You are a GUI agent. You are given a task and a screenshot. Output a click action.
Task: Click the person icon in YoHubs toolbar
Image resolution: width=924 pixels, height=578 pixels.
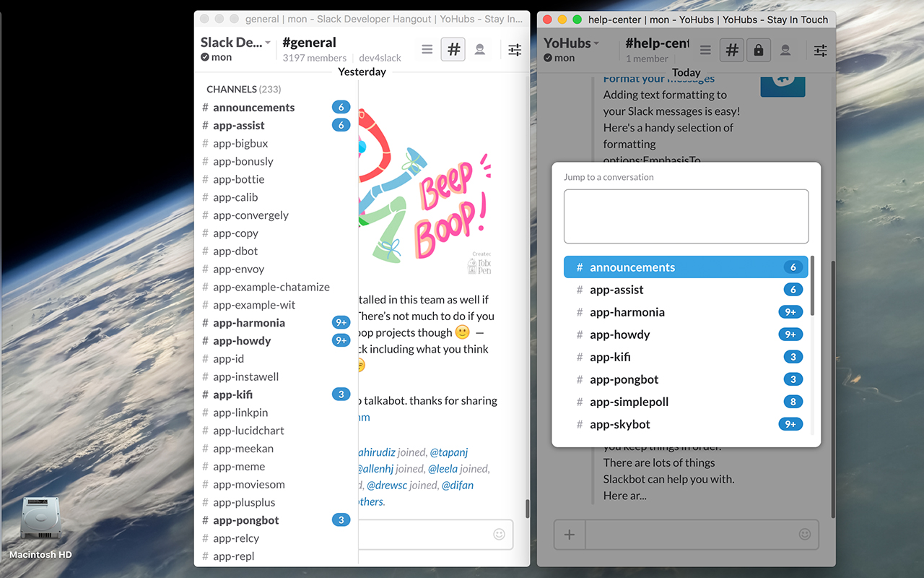coord(785,50)
